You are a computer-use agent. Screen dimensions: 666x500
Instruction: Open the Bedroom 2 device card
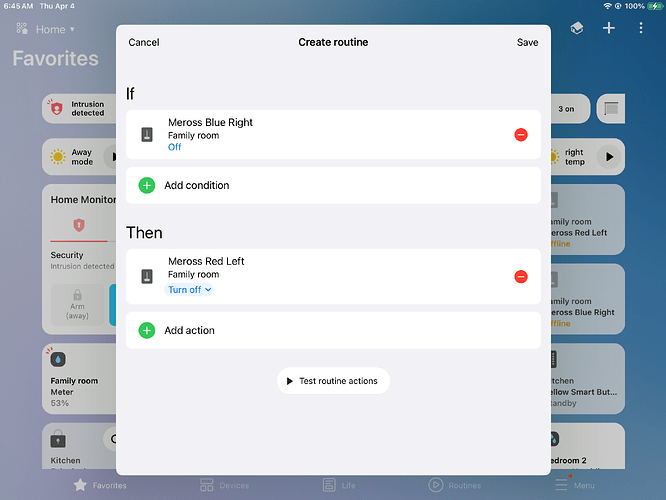coord(588,446)
